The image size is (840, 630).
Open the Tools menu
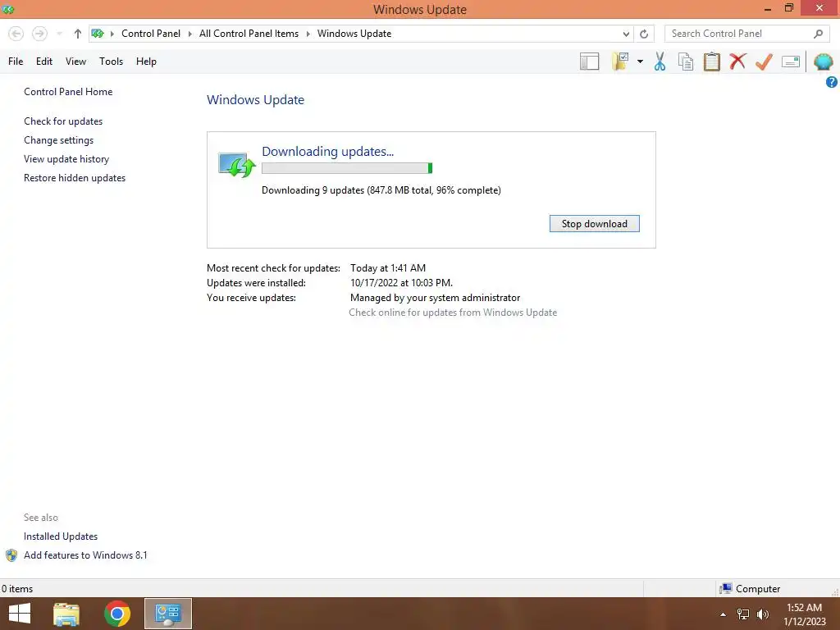111,62
